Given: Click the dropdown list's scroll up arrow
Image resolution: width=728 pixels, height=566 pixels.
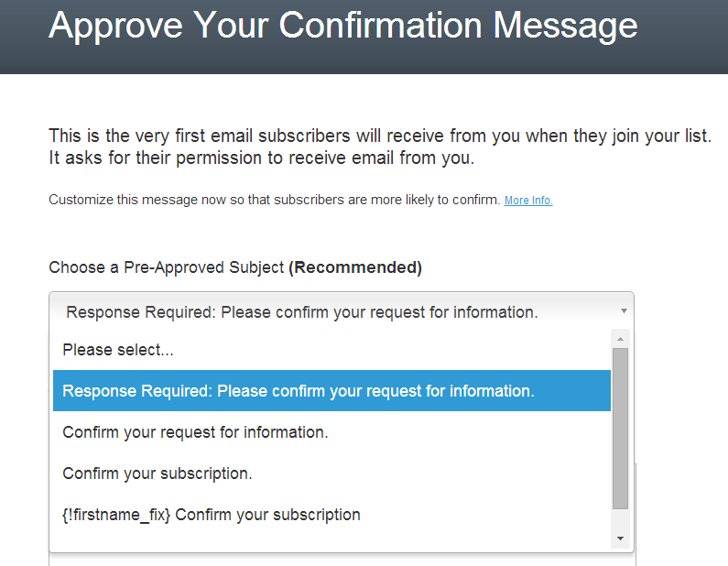Looking at the screenshot, I should (621, 340).
